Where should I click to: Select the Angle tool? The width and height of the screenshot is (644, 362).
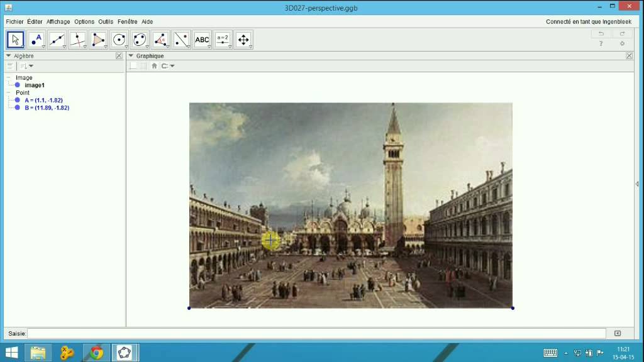[160, 40]
